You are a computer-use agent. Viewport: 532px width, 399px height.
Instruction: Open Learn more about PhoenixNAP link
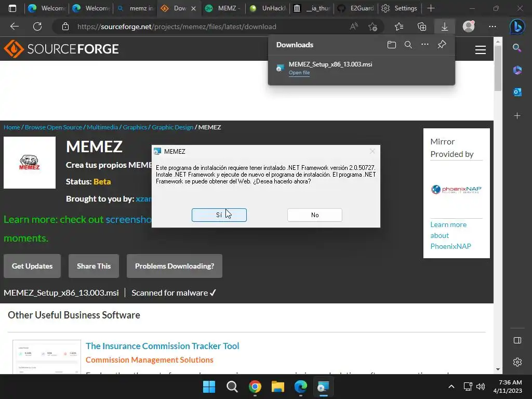click(x=450, y=235)
